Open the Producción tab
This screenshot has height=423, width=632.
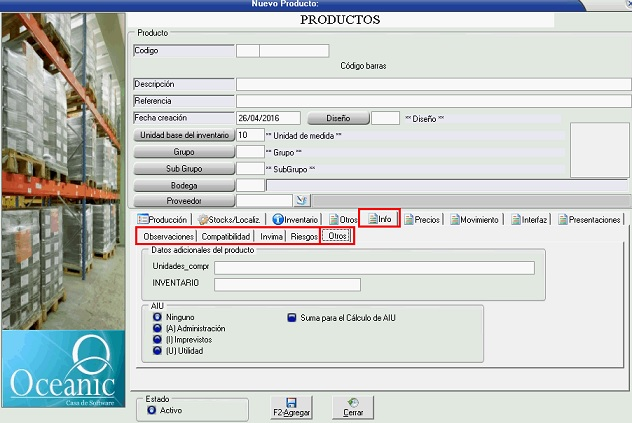tap(163, 219)
